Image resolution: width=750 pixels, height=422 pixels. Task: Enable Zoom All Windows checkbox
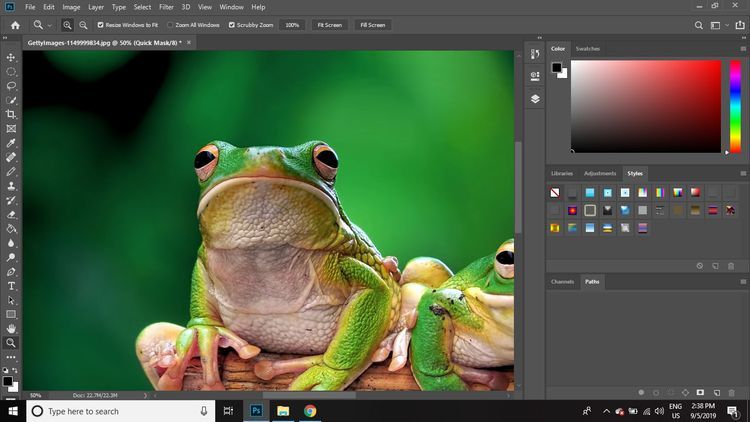click(x=170, y=25)
